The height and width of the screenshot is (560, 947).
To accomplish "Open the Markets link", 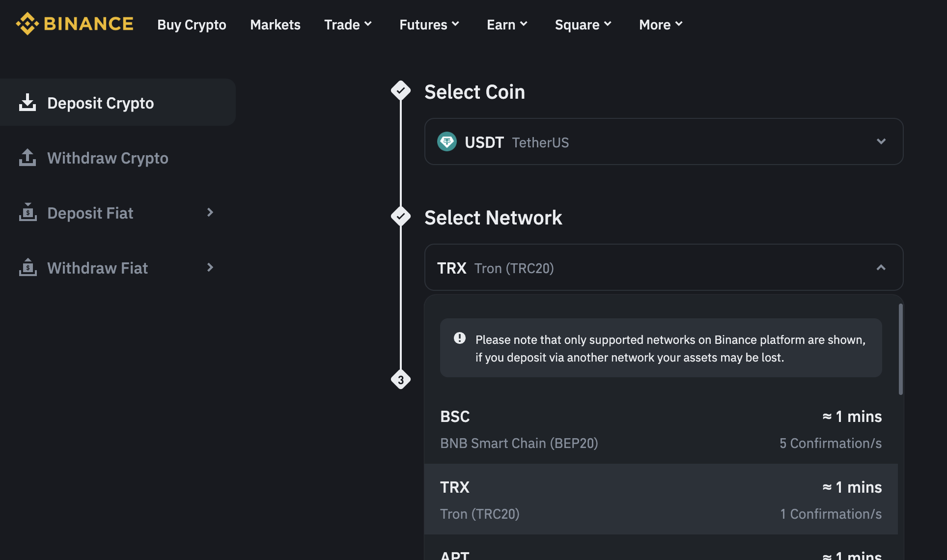I will point(275,25).
